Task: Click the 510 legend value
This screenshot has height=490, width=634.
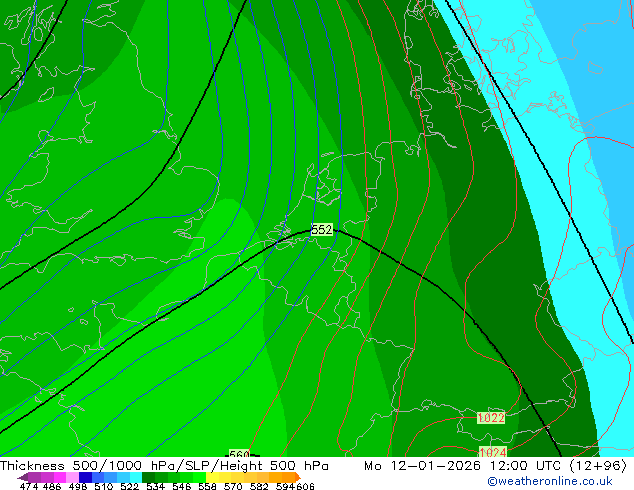Action: [104, 486]
